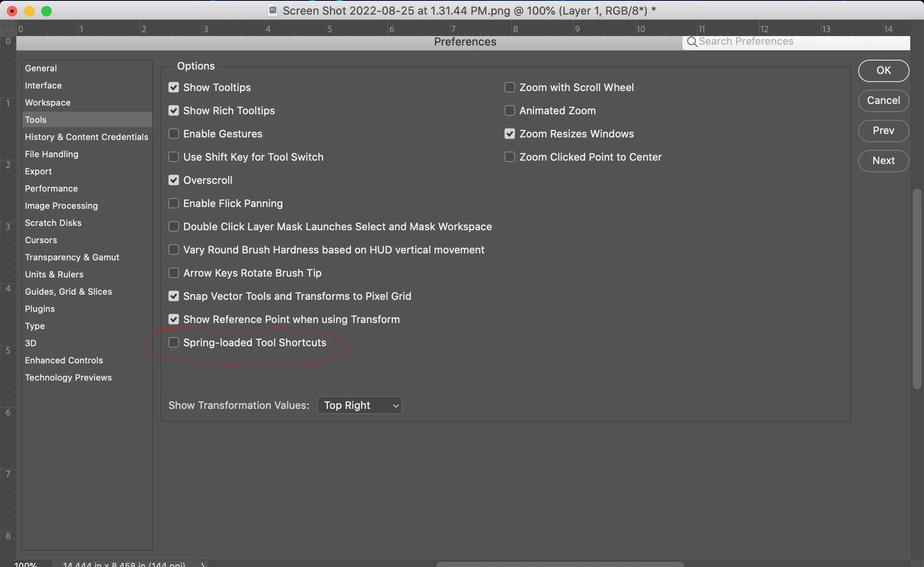
Task: Enable Spring-loaded Tool Shortcuts
Action: pos(174,343)
